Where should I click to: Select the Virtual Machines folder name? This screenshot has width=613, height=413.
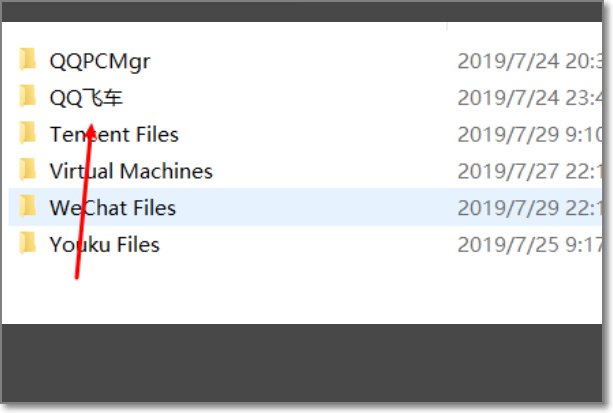131,171
